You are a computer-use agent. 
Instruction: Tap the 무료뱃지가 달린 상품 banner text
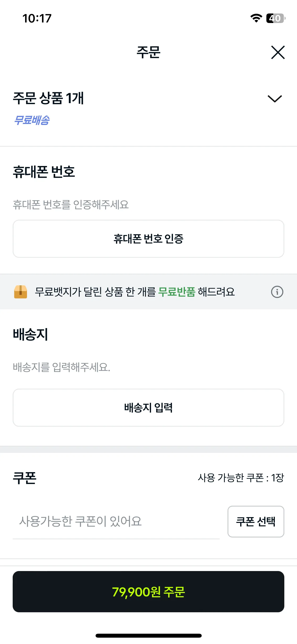click(135, 292)
